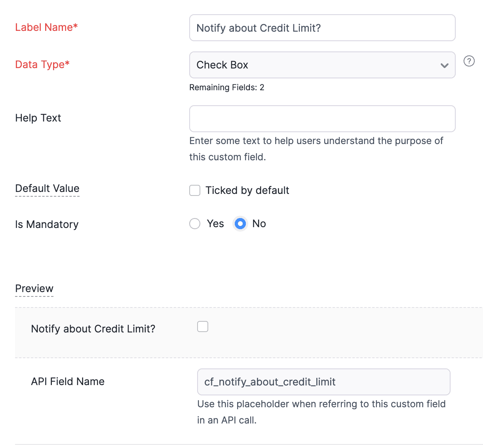The width and height of the screenshot is (483, 448).
Task: Click the 'Is Mandatory' label
Action: pos(47,224)
